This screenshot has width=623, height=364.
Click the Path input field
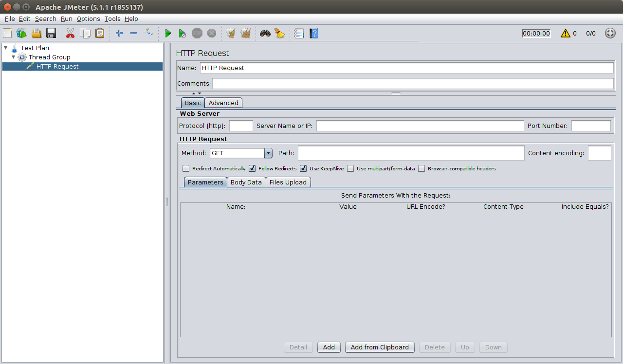tap(410, 153)
